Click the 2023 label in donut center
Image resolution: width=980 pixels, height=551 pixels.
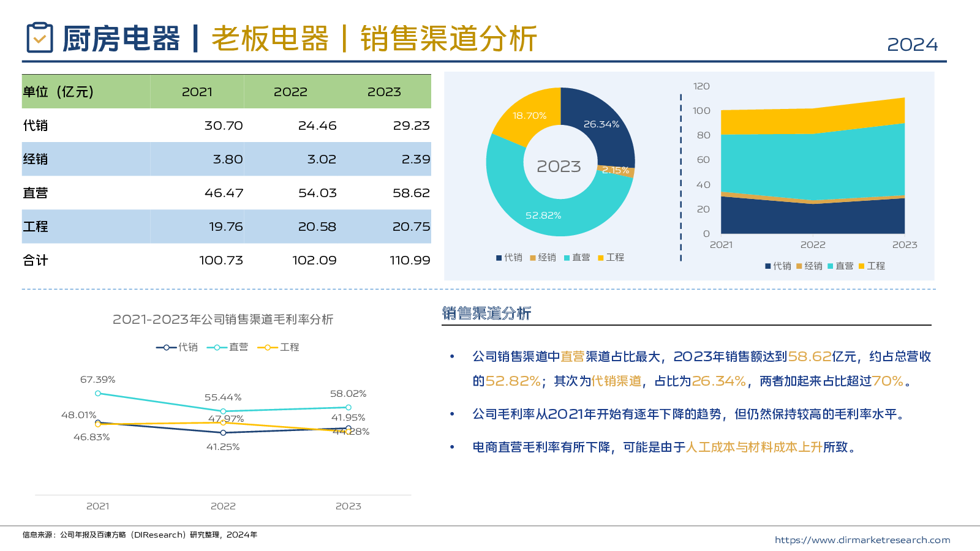(x=559, y=167)
